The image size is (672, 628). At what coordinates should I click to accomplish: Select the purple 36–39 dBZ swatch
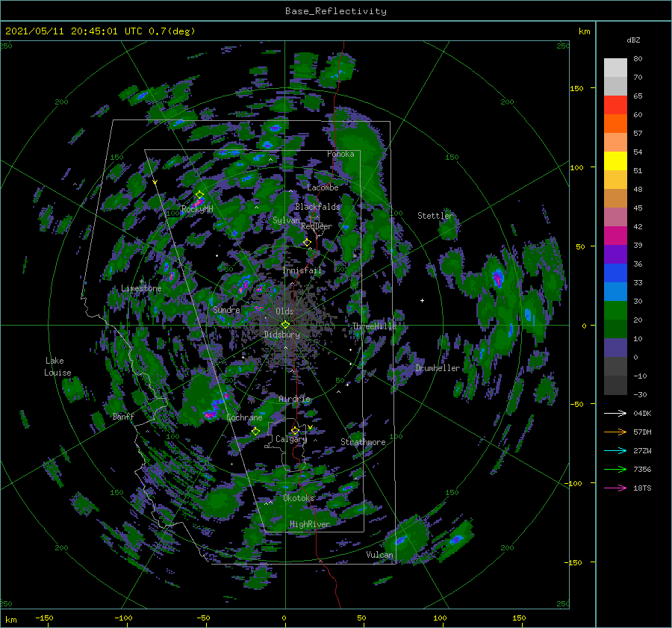615,255
